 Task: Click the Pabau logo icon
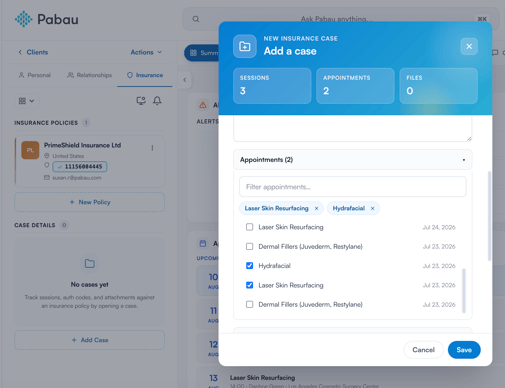click(23, 19)
